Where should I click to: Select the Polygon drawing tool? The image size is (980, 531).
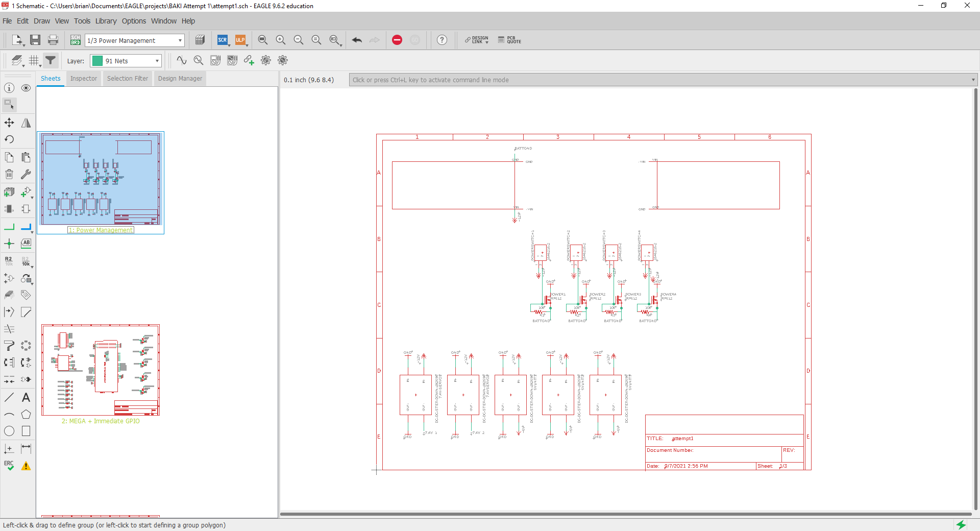coord(26,414)
